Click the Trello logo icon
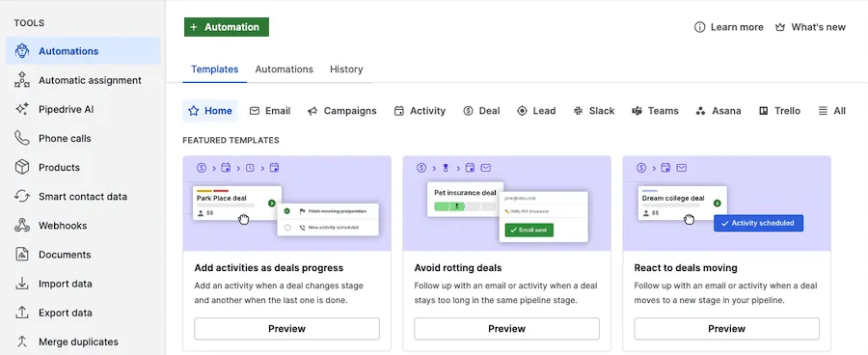Image resolution: width=868 pixels, height=355 pixels. 764,111
